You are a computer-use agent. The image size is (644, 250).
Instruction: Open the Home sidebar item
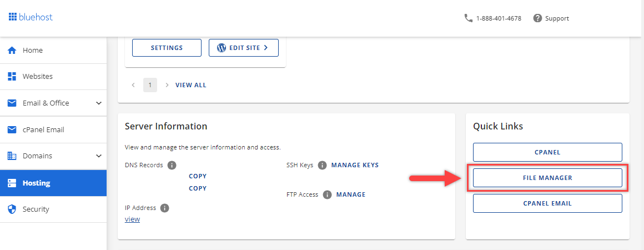(32, 50)
